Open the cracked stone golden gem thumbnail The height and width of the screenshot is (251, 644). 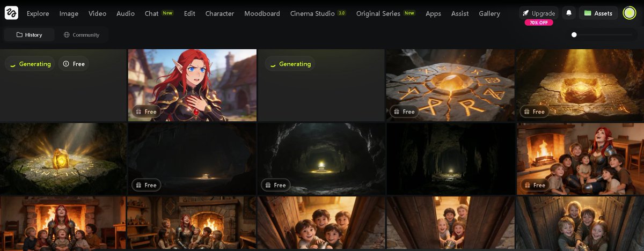(x=580, y=85)
